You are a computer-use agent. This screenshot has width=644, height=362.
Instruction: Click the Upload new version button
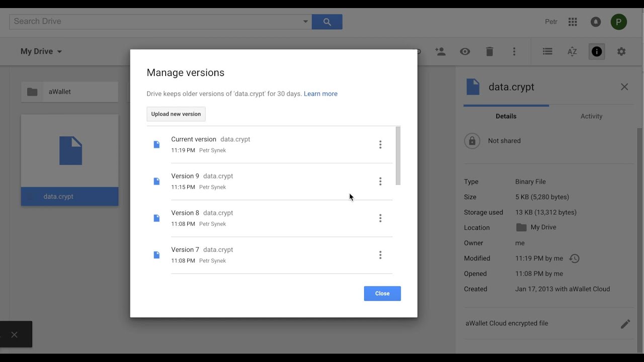click(176, 114)
